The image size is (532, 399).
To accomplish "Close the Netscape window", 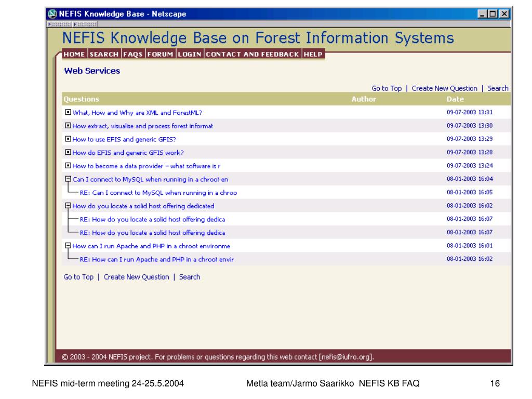I will click(504, 14).
